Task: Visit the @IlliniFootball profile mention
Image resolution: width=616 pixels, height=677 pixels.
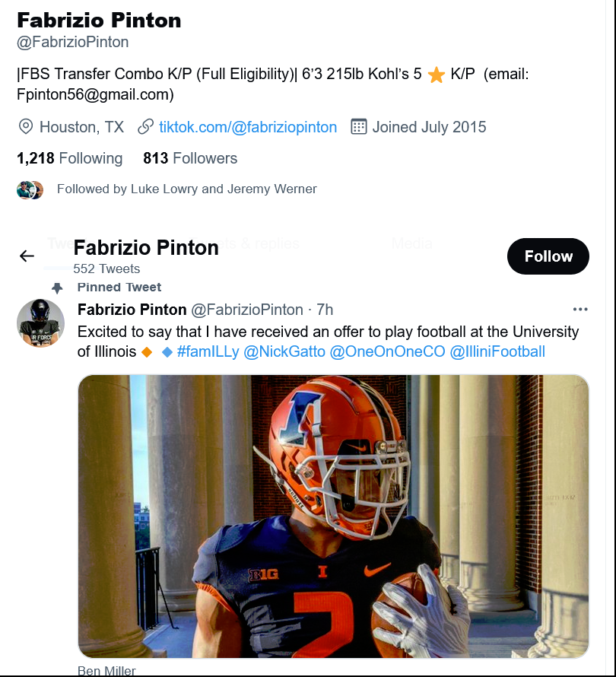Action: [x=497, y=351]
